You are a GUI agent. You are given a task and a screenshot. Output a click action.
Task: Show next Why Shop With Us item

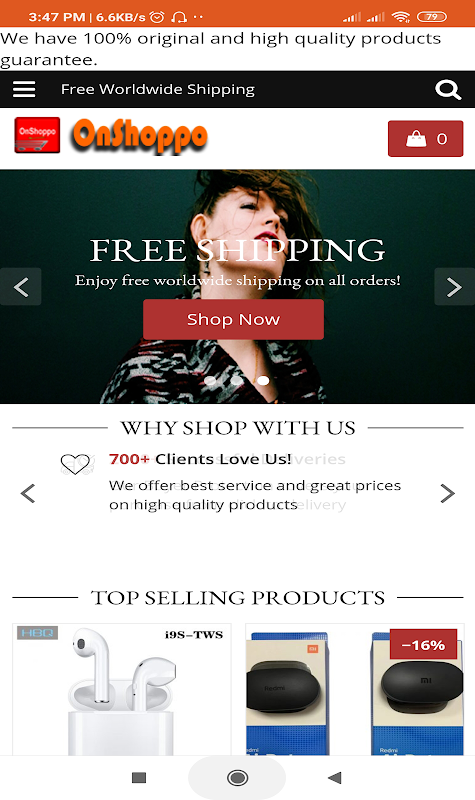[447, 493]
